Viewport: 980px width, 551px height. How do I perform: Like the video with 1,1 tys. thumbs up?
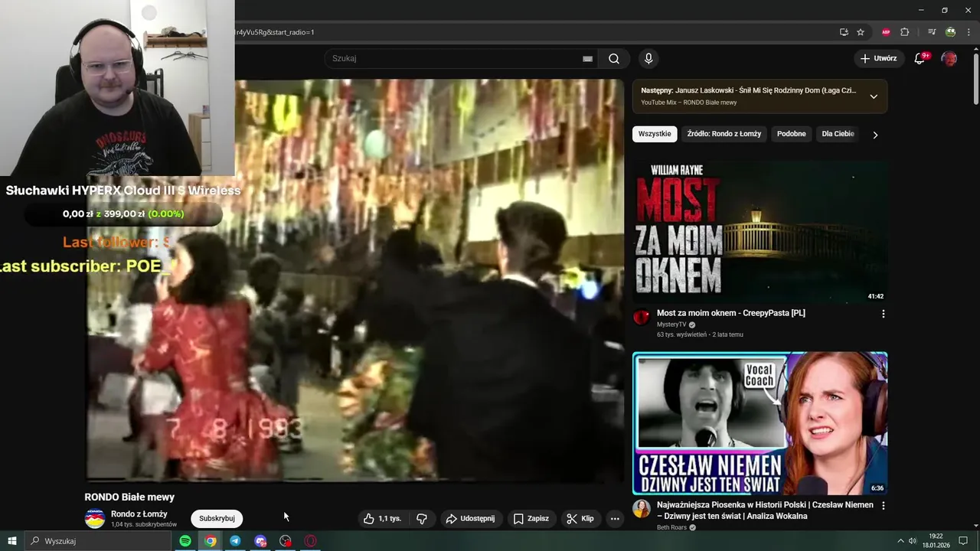(x=382, y=518)
